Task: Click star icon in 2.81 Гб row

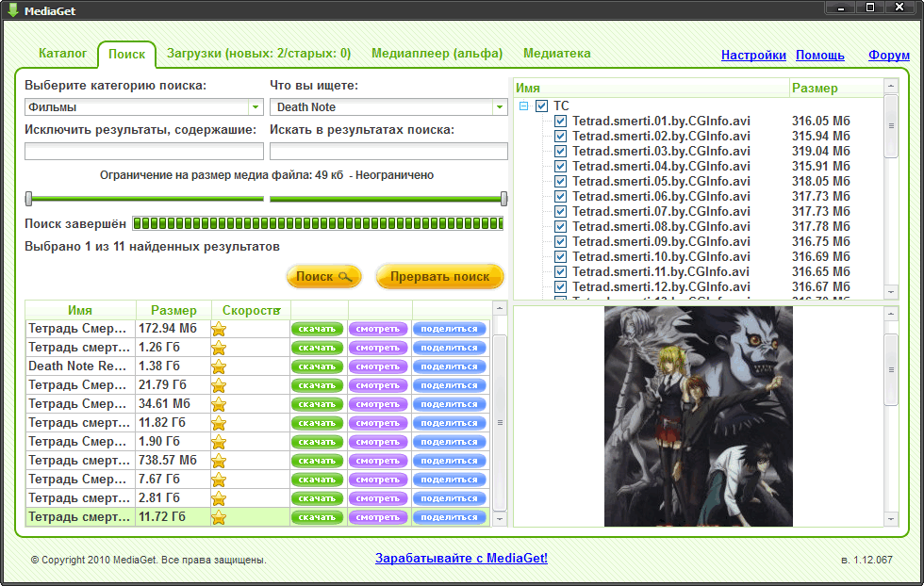Action: (x=219, y=498)
